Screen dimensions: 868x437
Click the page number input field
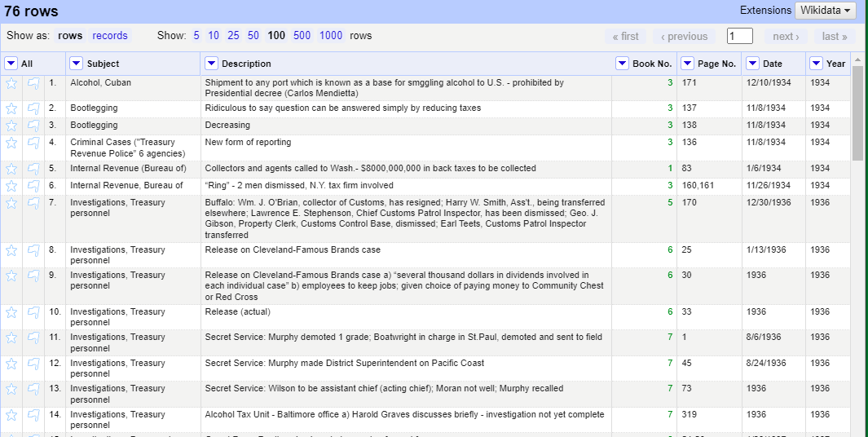click(x=739, y=36)
